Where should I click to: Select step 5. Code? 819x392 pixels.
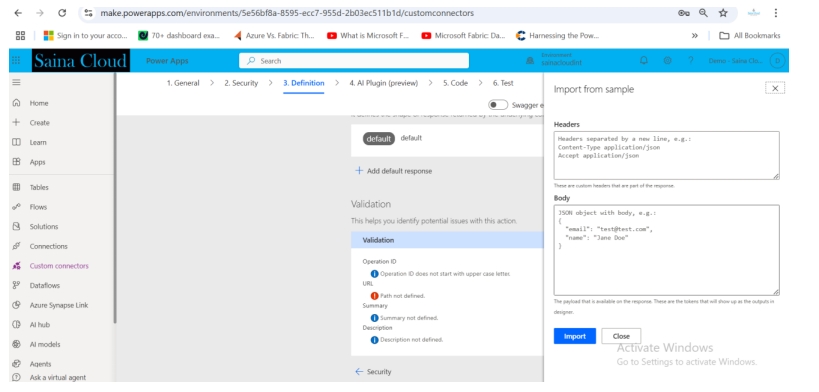coord(455,83)
